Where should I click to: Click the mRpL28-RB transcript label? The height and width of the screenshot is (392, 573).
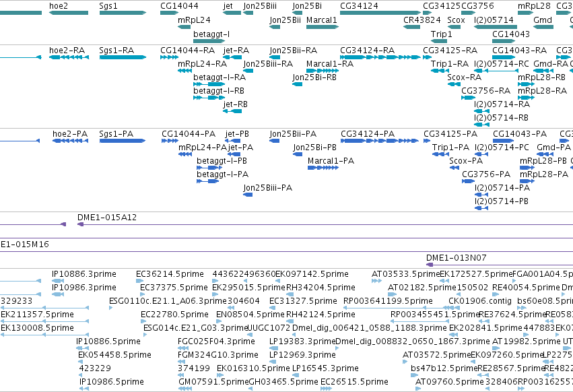541,77
